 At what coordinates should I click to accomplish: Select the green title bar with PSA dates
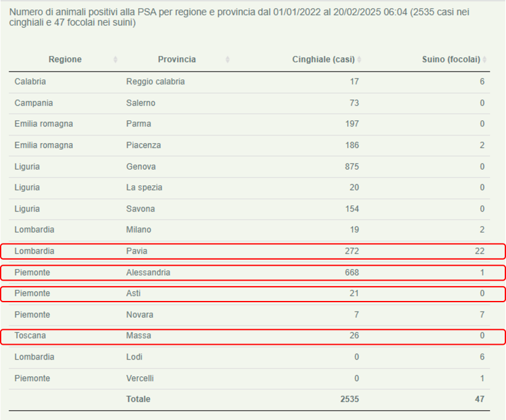253,17
